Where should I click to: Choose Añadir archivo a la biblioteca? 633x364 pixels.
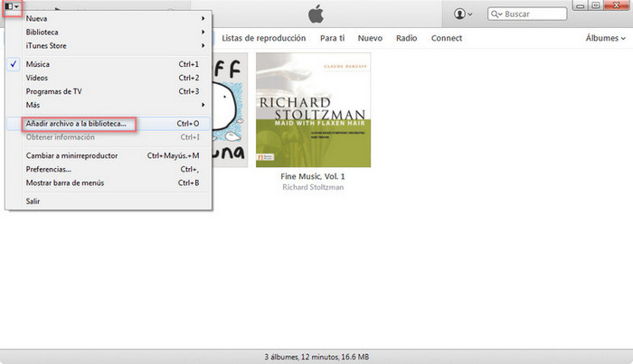click(x=109, y=124)
